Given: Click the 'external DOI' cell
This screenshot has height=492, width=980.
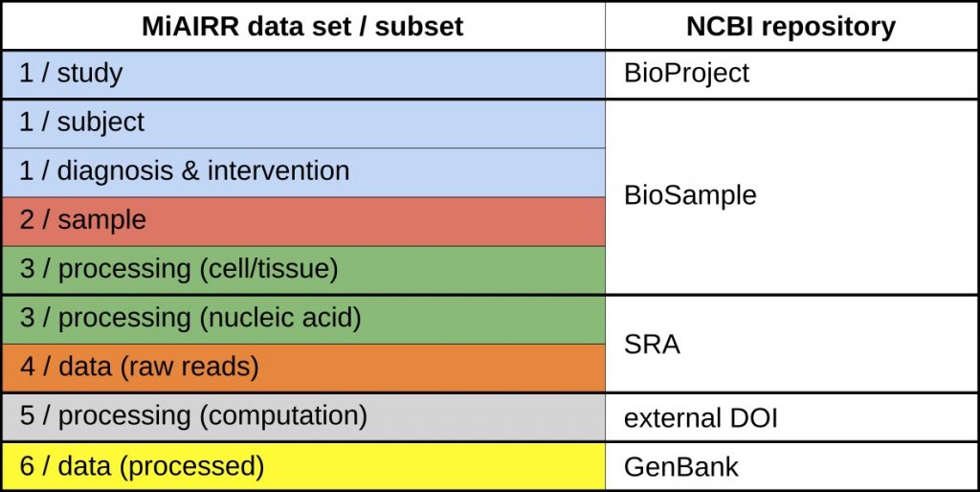Looking at the screenshot, I should click(791, 417).
